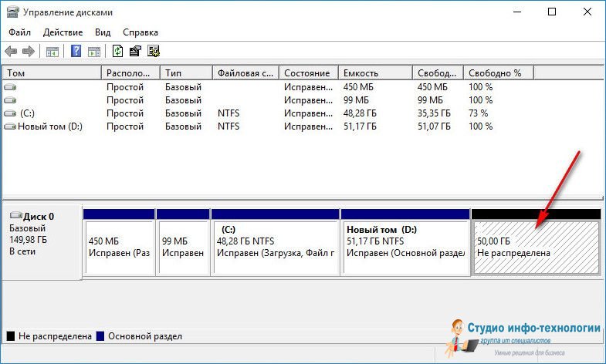Click the Forward arrow toolbar icon
The height and width of the screenshot is (364, 606).
pos(29,52)
